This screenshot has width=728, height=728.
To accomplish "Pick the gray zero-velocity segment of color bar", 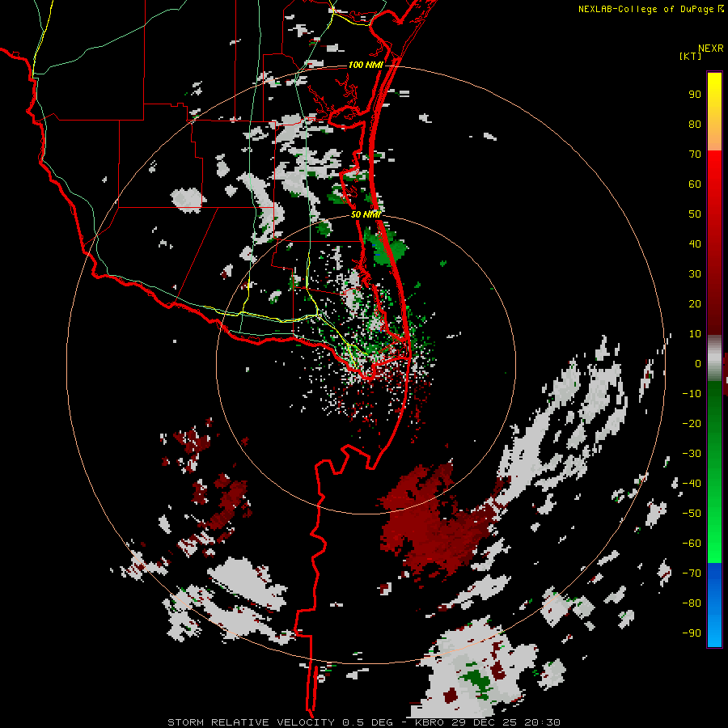I will [x=714, y=358].
